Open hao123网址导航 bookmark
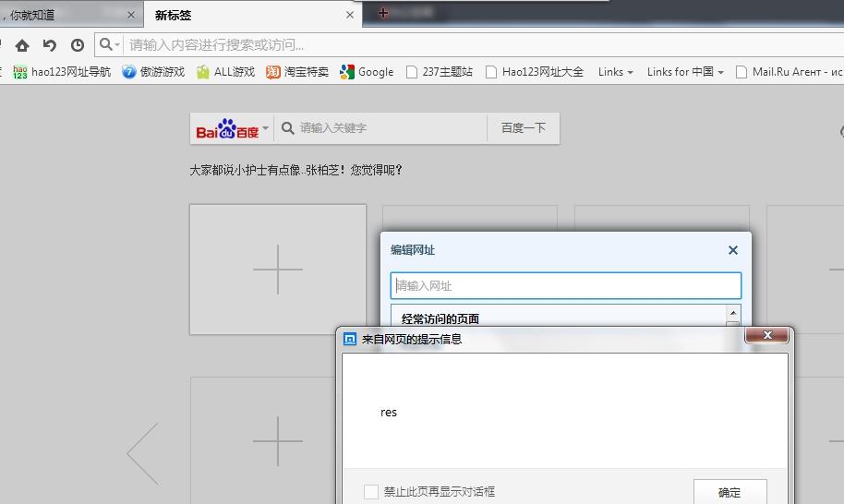 coord(61,72)
